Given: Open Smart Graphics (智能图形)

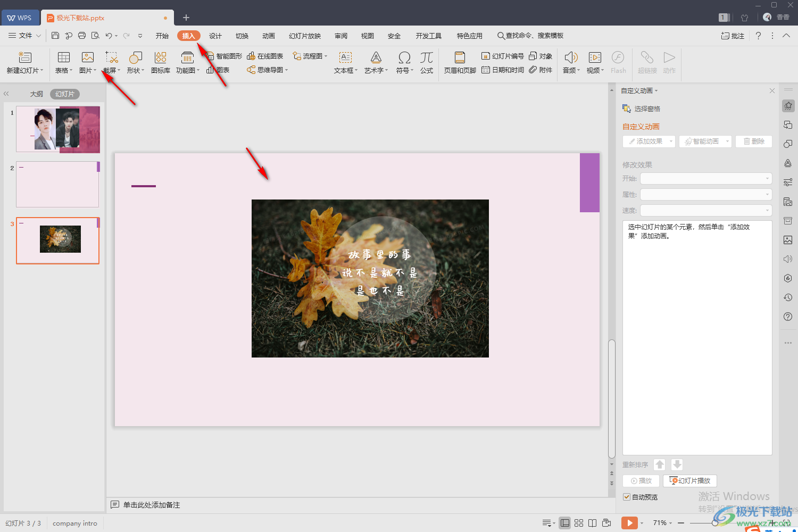Looking at the screenshot, I should click(x=224, y=56).
